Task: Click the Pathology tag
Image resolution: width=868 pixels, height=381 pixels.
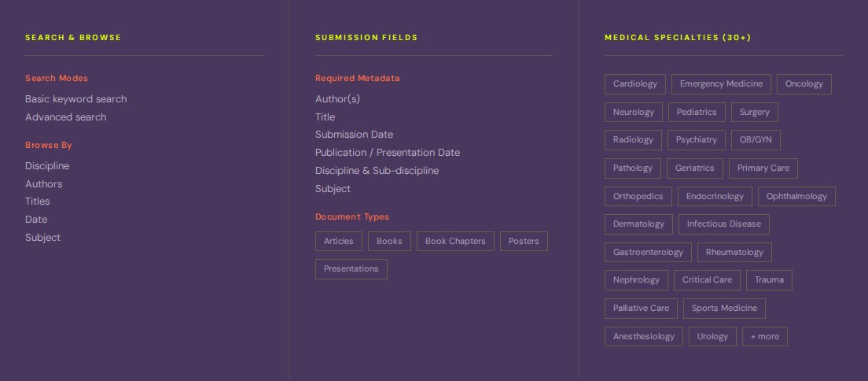Action: click(632, 168)
